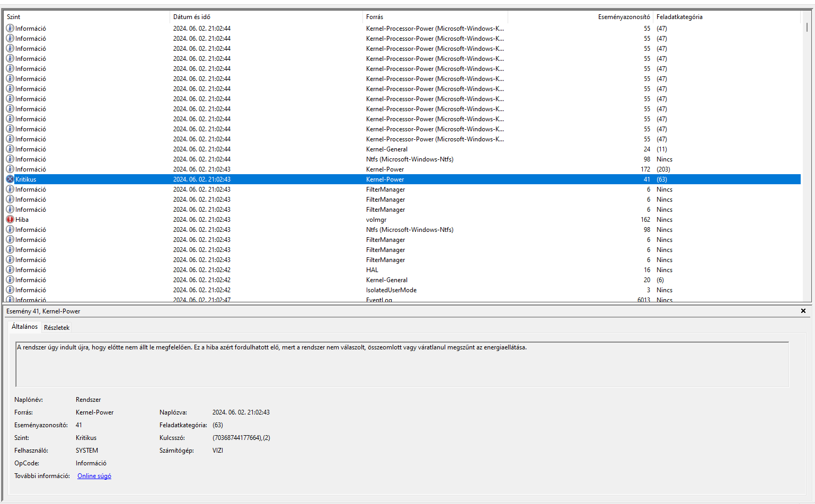The height and width of the screenshot is (504, 815).
Task: Switch to the Általános tab
Action: coord(24,327)
